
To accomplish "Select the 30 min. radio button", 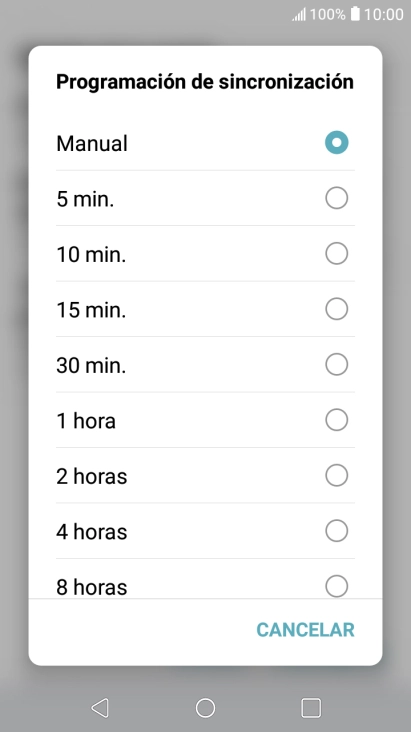I will click(337, 365).
